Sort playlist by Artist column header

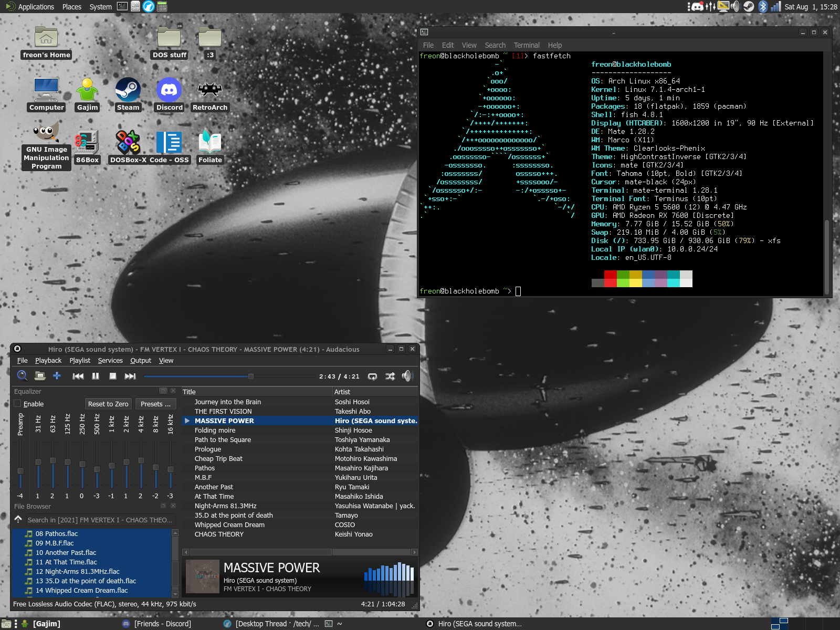[375, 392]
